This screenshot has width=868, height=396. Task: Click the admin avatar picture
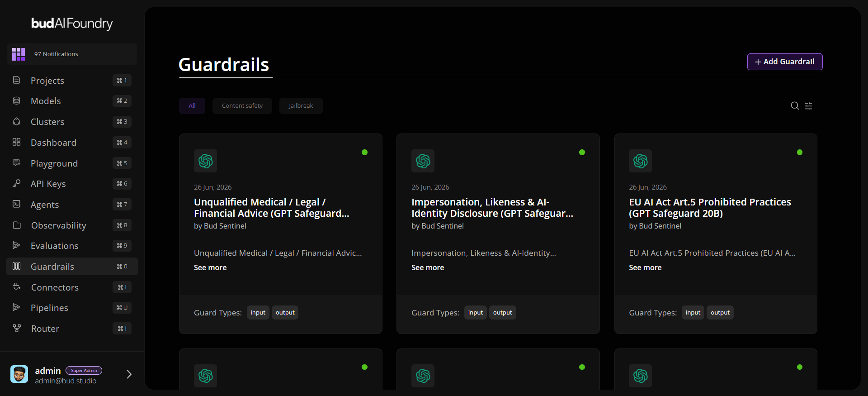[19, 374]
